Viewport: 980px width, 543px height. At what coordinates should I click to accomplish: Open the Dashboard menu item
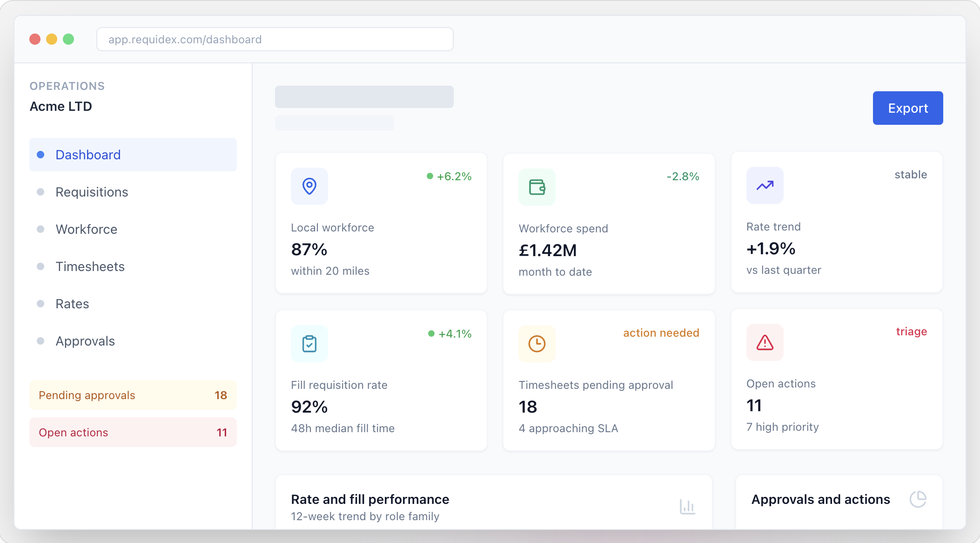tap(133, 155)
